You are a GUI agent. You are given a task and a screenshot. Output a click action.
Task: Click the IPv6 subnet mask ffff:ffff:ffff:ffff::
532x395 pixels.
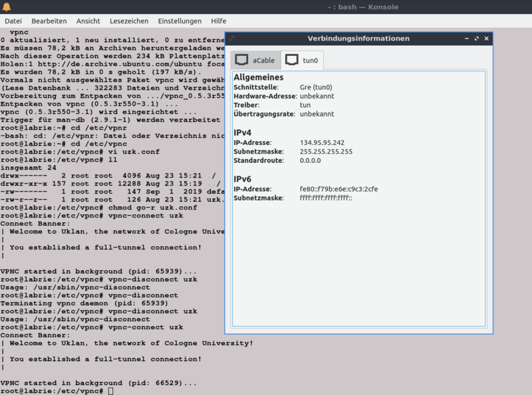point(326,198)
